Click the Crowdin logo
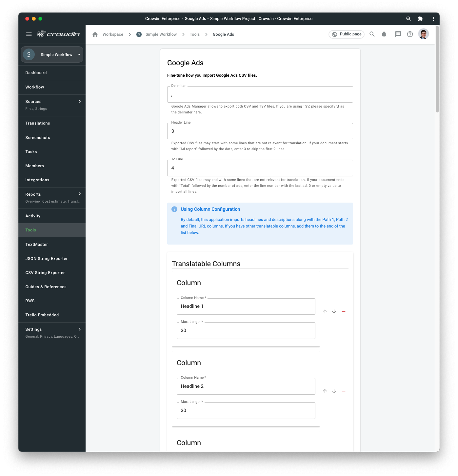This screenshot has width=458, height=476. point(58,34)
